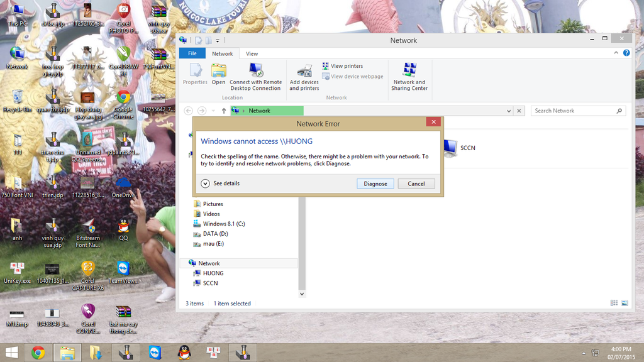644x362 pixels.
Task: Open the File menu tab
Action: pyautogui.click(x=192, y=53)
